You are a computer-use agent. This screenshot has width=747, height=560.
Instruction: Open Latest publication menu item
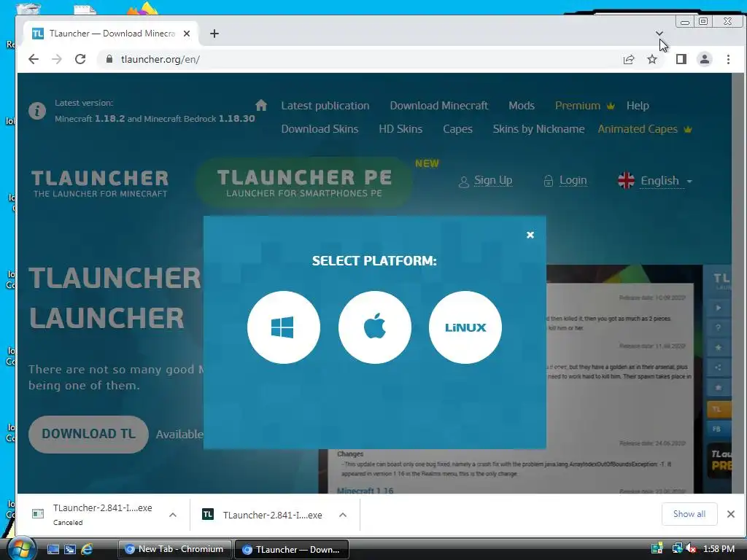[x=325, y=106]
